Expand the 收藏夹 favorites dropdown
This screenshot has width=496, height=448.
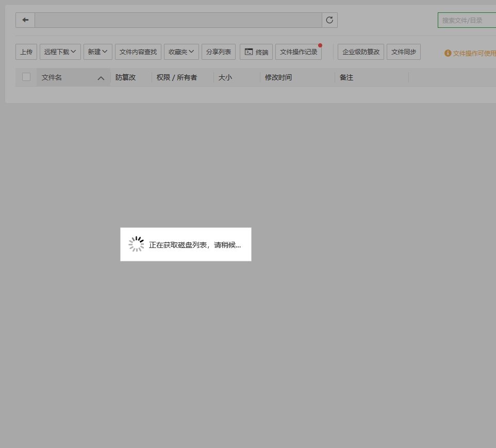point(181,52)
